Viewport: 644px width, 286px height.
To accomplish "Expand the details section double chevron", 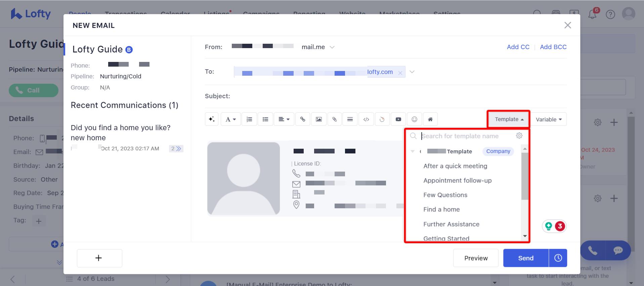I will [x=59, y=262].
